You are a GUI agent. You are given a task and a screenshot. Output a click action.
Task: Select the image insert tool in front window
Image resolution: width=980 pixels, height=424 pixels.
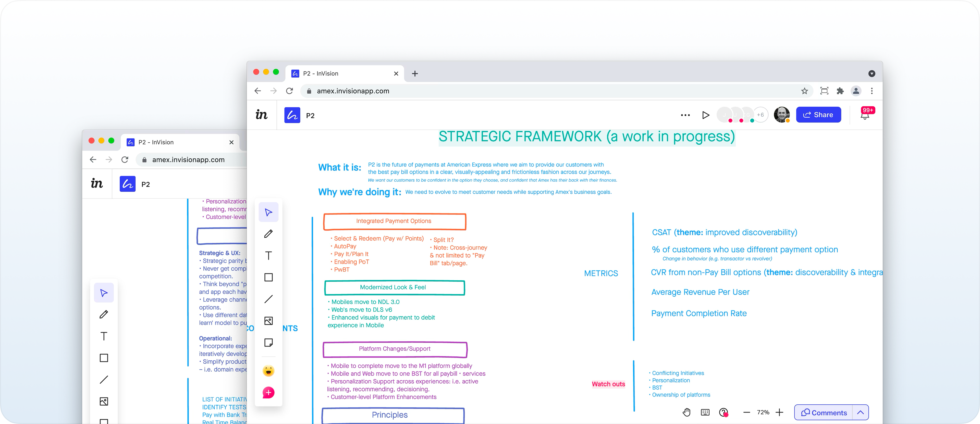point(268,321)
